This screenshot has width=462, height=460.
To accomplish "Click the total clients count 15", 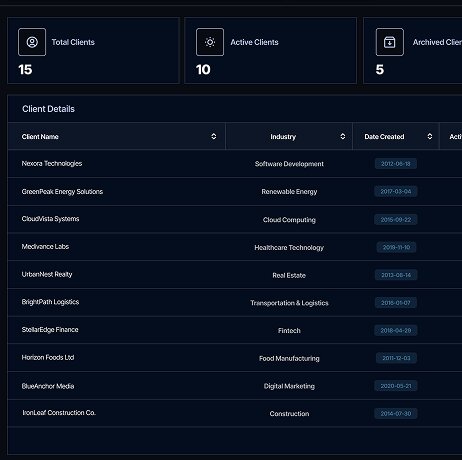I will pyautogui.click(x=25, y=70).
